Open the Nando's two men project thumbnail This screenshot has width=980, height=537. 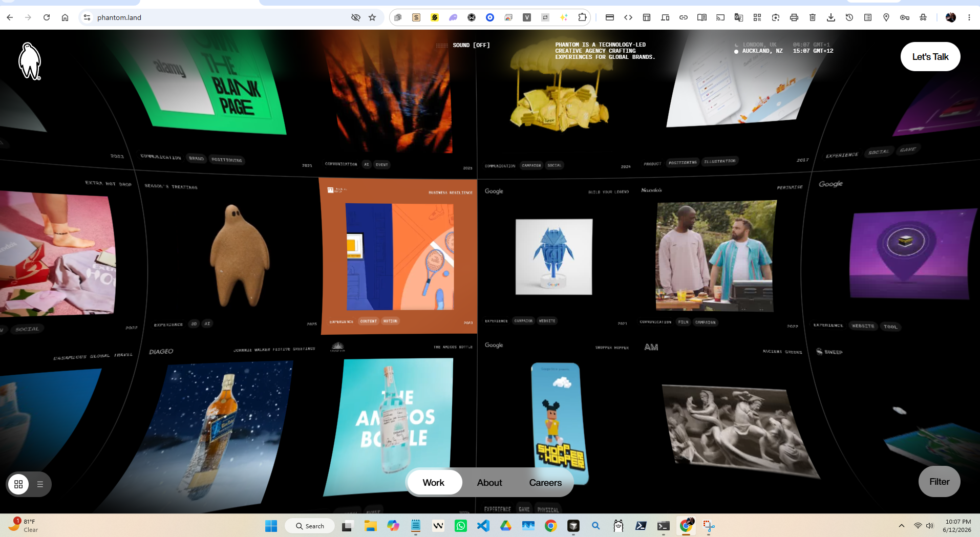tap(715, 256)
